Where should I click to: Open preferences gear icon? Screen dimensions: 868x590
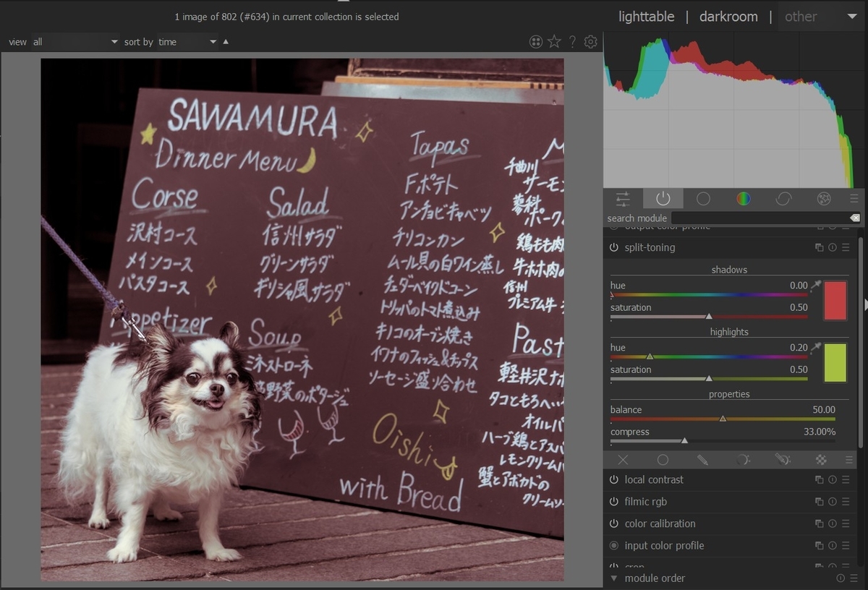591,42
